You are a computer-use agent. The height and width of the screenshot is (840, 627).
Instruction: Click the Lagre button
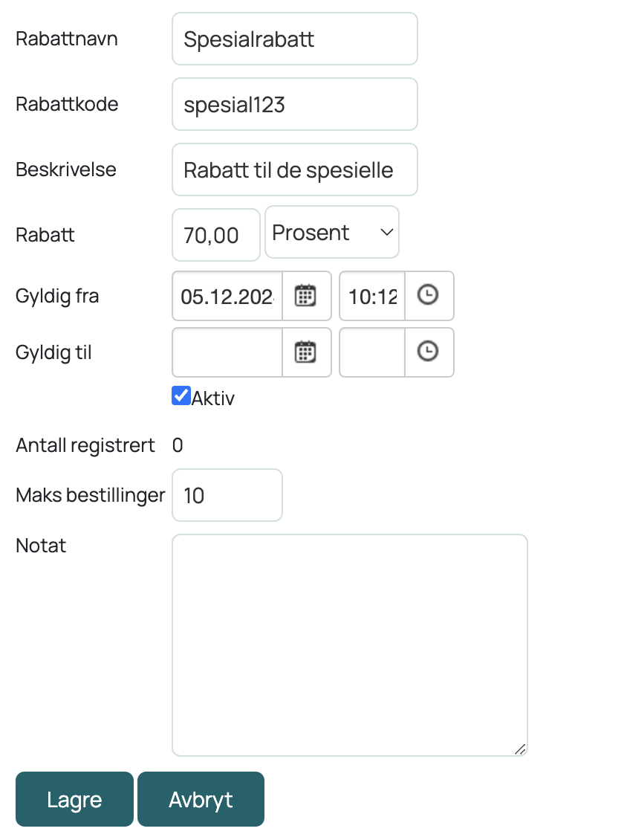tap(74, 799)
